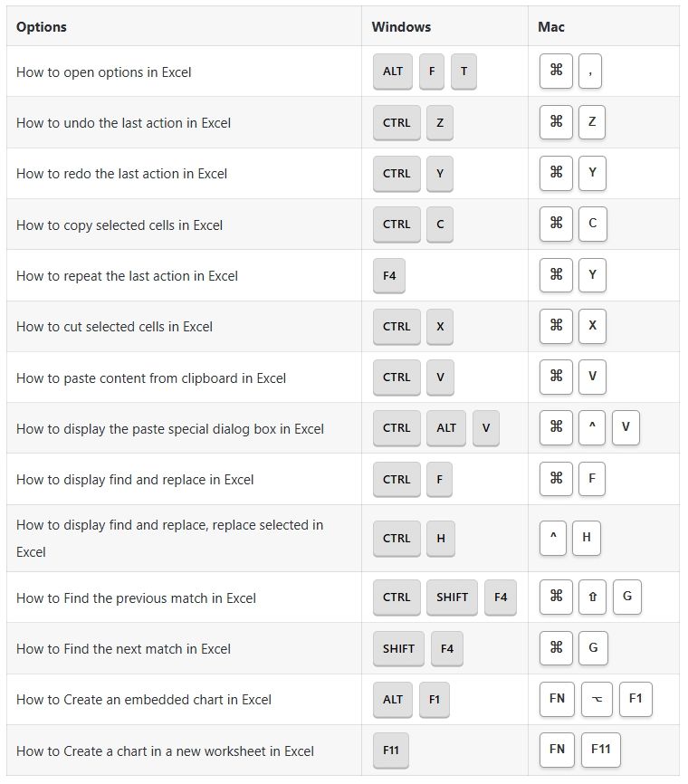The height and width of the screenshot is (784, 688).
Task: Click the FN key in the embedded chart row
Action: point(557,699)
